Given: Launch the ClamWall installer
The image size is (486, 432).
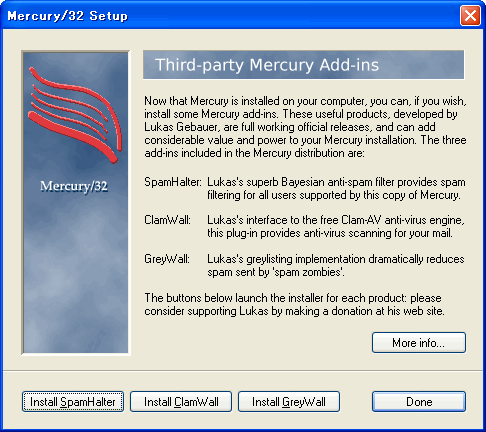Looking at the screenshot, I should (181, 402).
